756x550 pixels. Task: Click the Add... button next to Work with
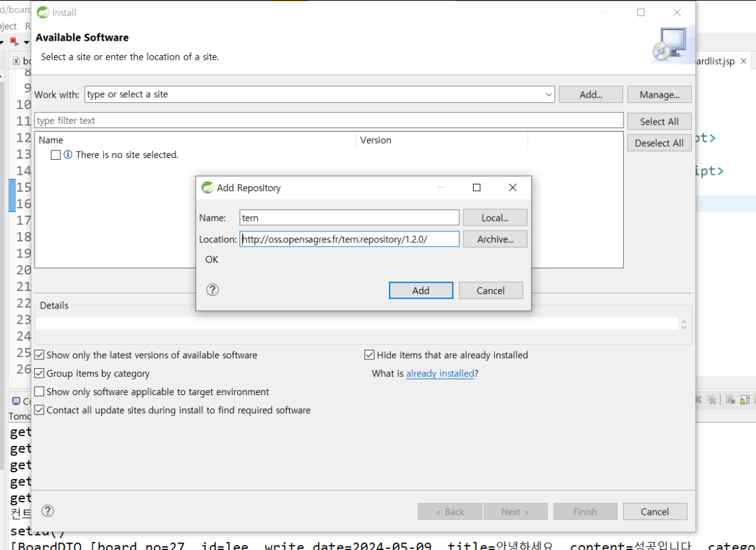click(591, 95)
